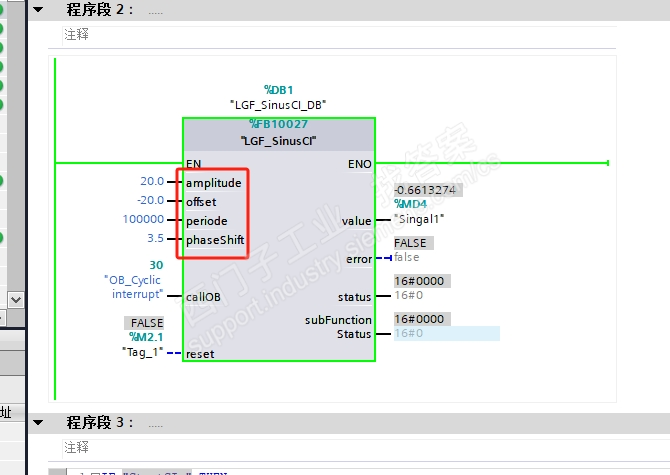The image size is (670, 475).
Task: Select the amplitude value 20.0
Action: pyautogui.click(x=152, y=182)
